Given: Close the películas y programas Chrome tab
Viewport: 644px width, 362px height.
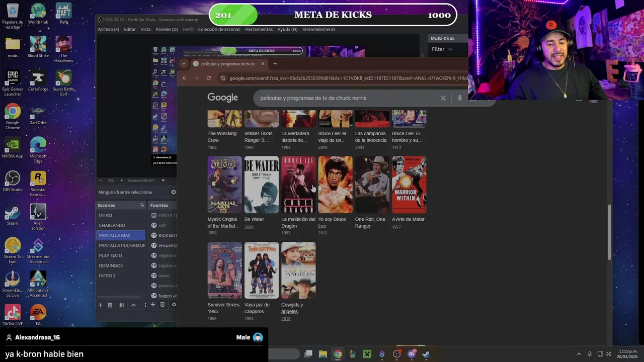Looking at the screenshot, I should click(263, 64).
